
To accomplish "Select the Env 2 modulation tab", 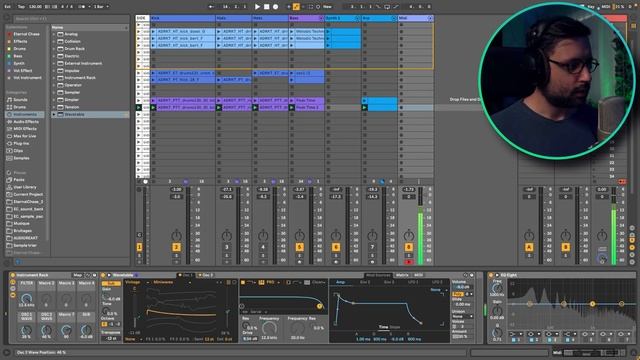I will coord(365,282).
